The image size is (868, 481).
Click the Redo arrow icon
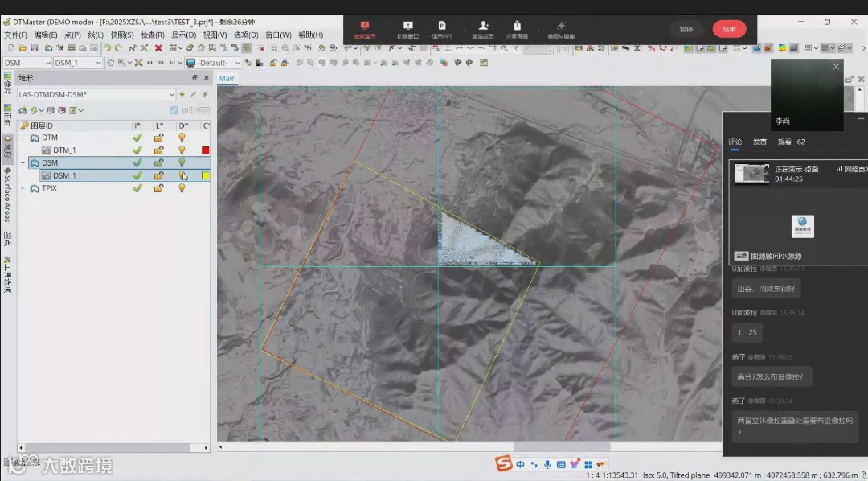click(x=118, y=48)
